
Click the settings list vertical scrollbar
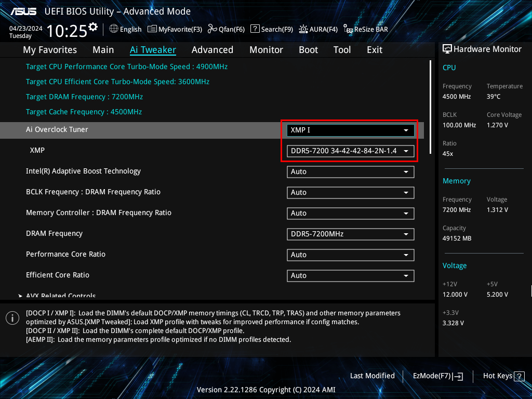(430, 107)
